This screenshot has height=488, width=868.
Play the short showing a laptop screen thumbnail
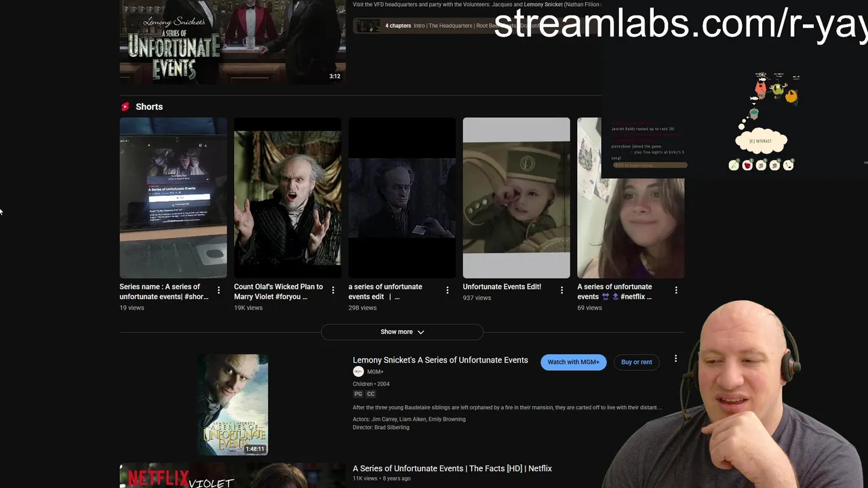[174, 198]
